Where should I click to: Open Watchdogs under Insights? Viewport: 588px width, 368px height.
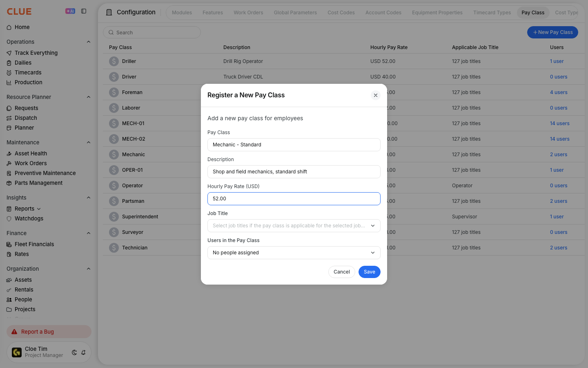tap(29, 218)
